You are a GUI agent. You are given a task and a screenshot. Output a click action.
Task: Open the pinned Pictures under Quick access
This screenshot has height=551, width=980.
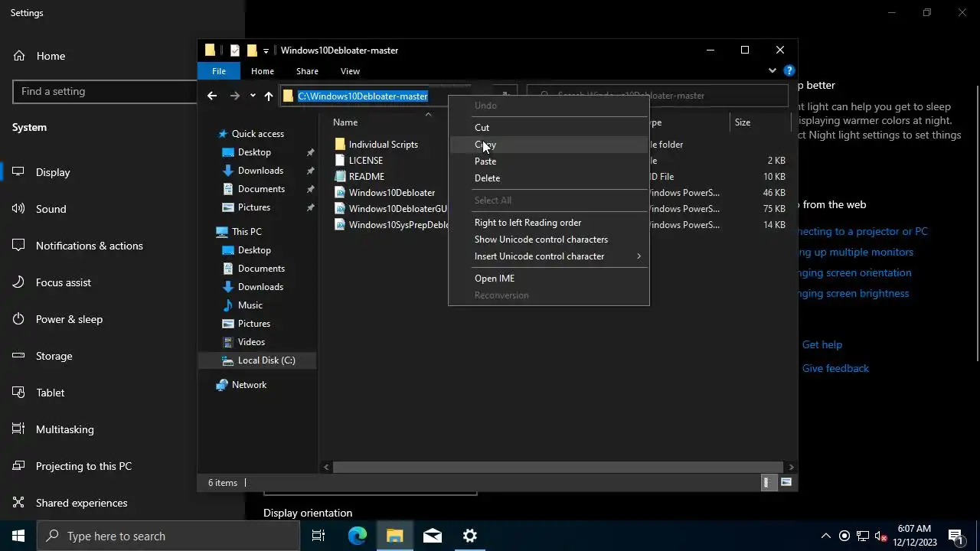coord(253,207)
